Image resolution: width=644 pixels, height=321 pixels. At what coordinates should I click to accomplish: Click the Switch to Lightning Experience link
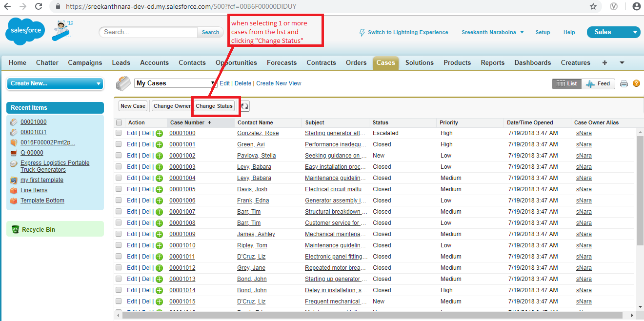408,32
